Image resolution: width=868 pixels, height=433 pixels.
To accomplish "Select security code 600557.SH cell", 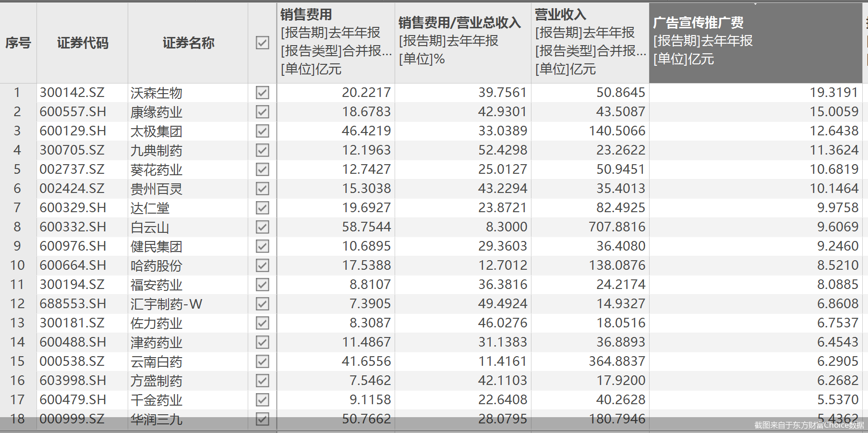I will click(x=73, y=112).
